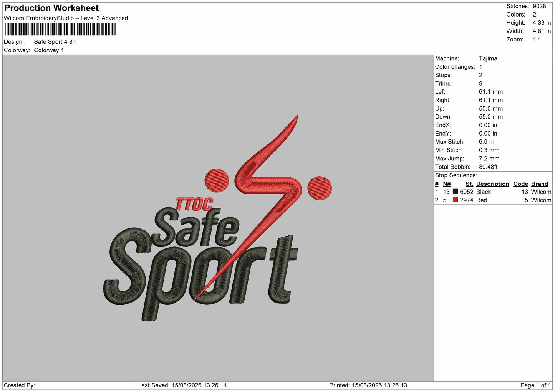Click the Max Jump value 7.2 mm
This screenshot has height=392, width=555.
click(489, 159)
